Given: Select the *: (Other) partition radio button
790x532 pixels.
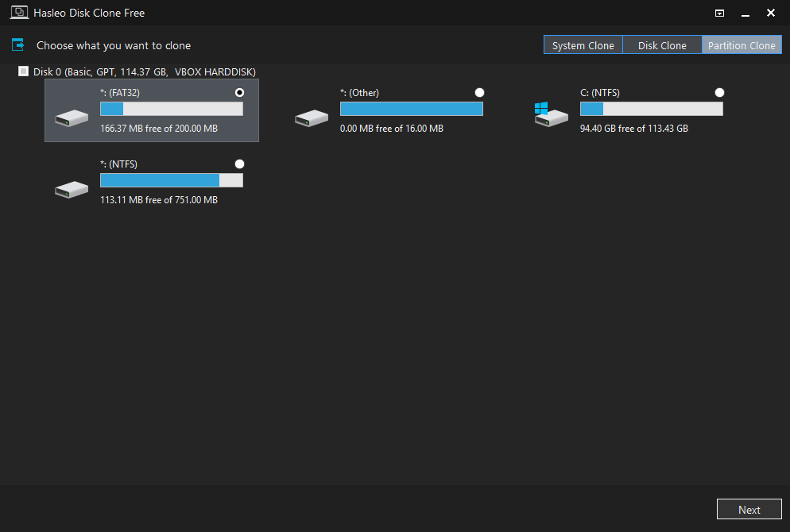Looking at the screenshot, I should point(480,93).
